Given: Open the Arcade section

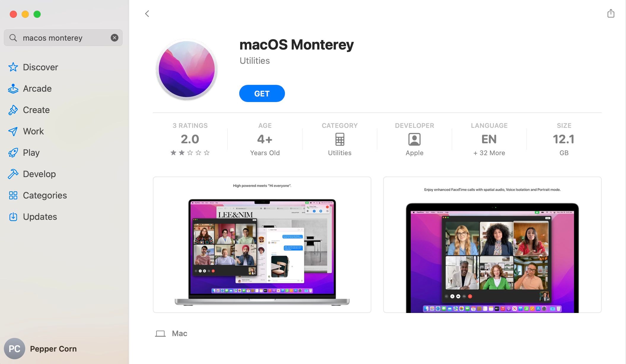Looking at the screenshot, I should (x=37, y=88).
